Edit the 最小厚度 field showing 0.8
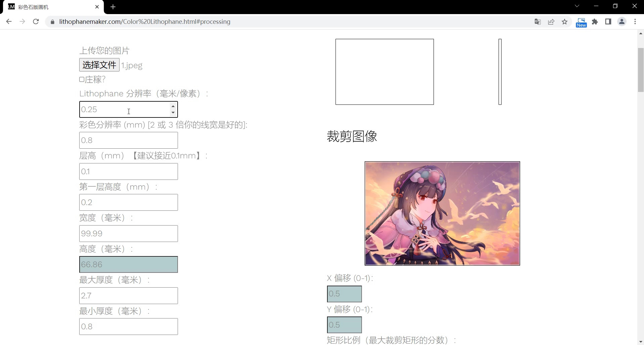Screen dimensions: 644x345 [129, 327]
